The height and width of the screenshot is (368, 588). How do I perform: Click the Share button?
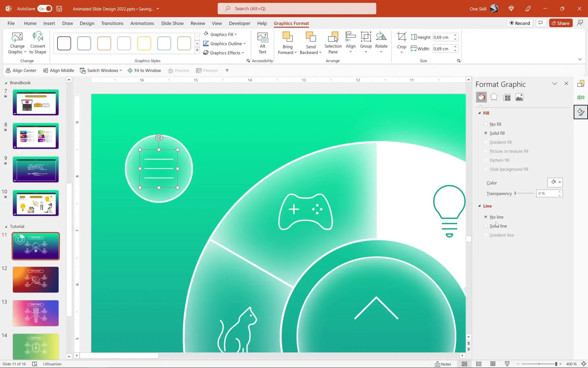click(x=560, y=23)
